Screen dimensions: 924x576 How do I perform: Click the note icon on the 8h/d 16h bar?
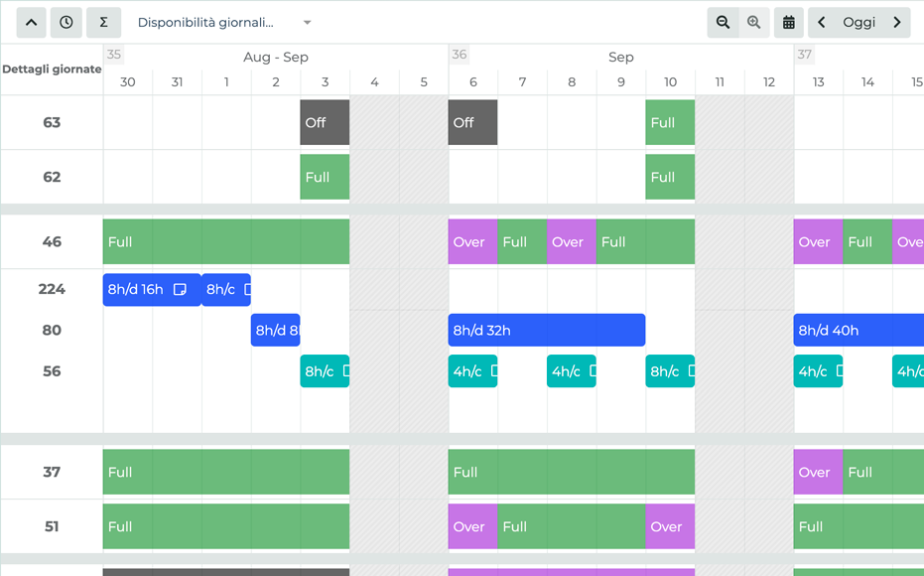point(181,290)
